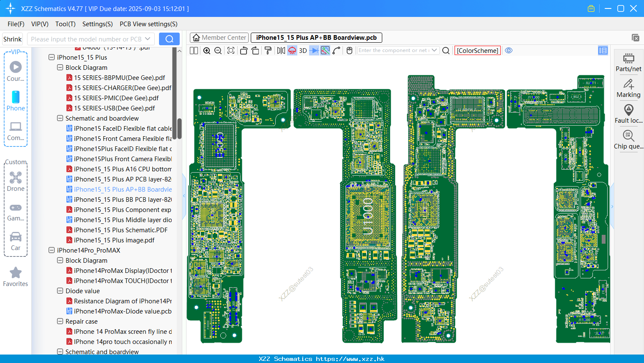Toggle the red highlight lamp icon

[x=292, y=50]
